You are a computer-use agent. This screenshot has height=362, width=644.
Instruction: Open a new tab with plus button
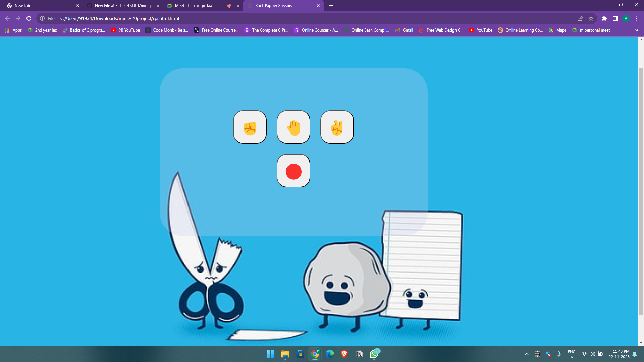point(331,6)
